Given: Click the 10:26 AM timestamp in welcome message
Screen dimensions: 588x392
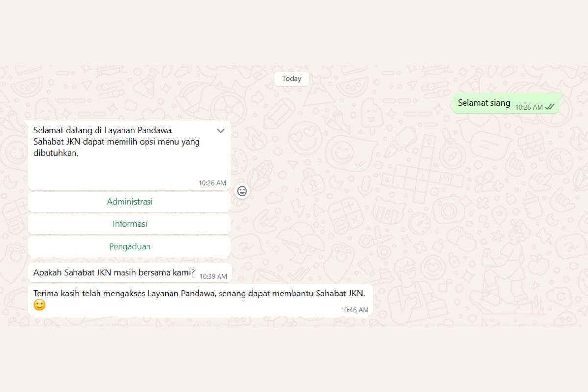Looking at the screenshot, I should 212,183.
